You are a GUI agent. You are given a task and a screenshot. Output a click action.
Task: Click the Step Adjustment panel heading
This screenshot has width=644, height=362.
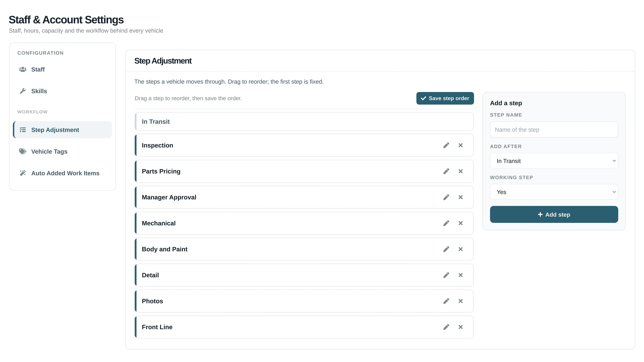pyautogui.click(x=163, y=61)
